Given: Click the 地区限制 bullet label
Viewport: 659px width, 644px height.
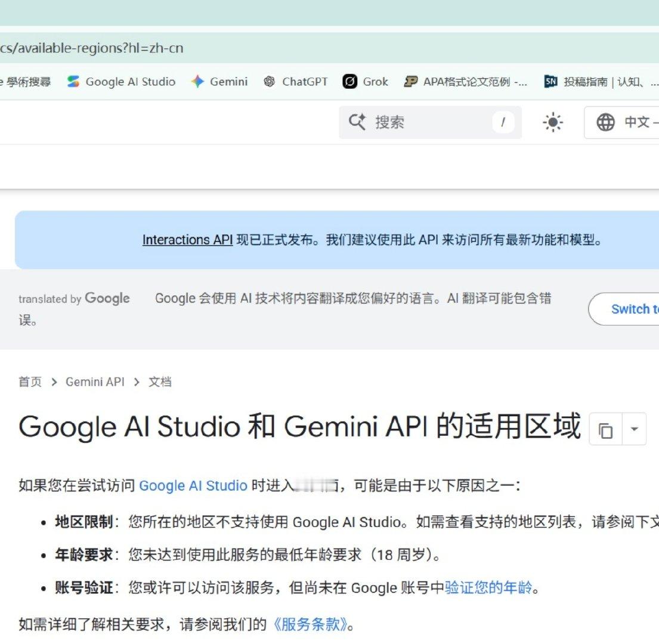Looking at the screenshot, I should tap(84, 522).
